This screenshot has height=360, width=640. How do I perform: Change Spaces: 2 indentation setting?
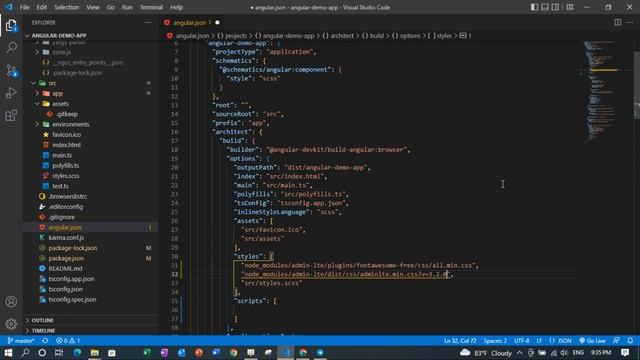tap(495, 340)
